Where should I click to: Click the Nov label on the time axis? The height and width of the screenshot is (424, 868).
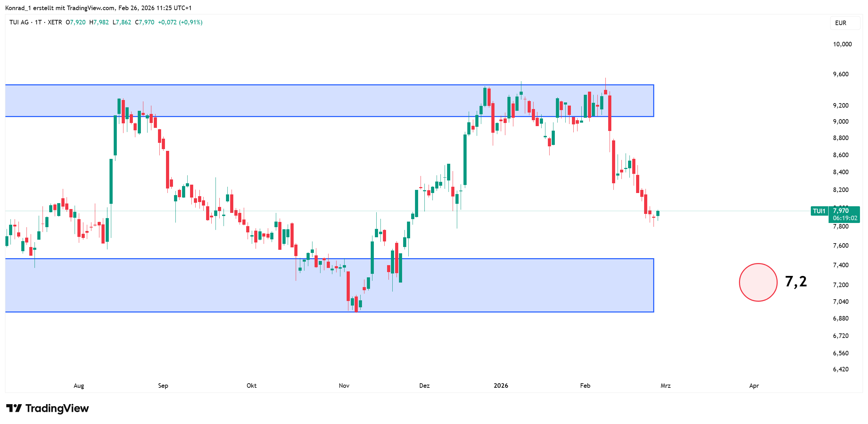(344, 386)
